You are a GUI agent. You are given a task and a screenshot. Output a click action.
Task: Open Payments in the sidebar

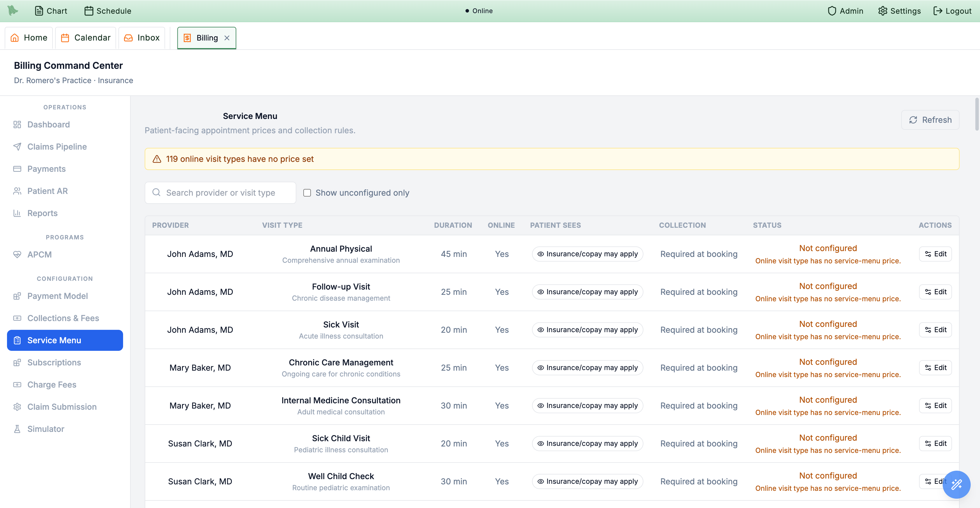(65, 169)
